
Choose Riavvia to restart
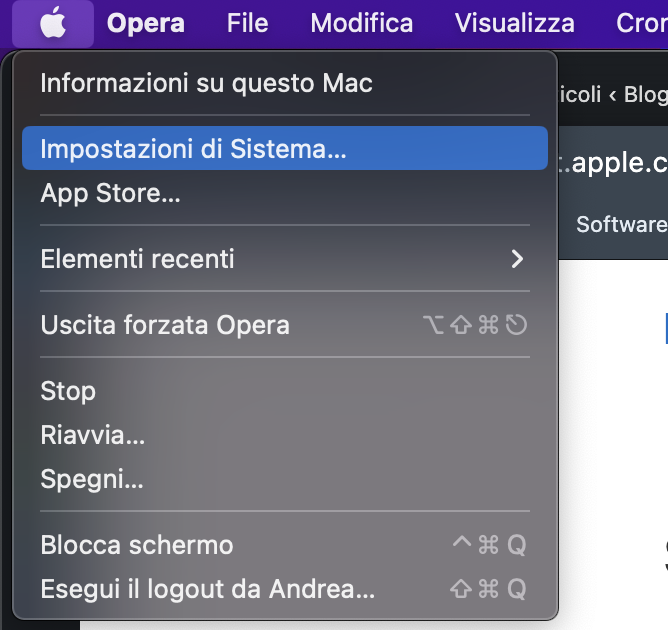tap(285, 435)
